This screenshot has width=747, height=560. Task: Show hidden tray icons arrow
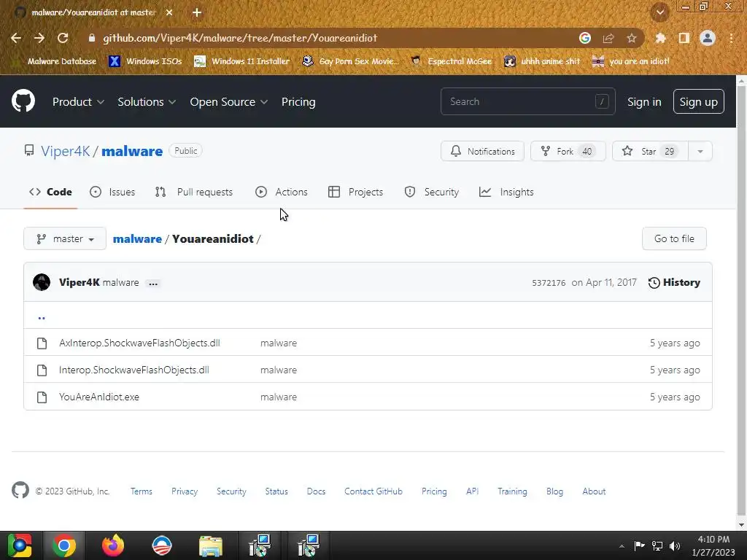point(622,546)
